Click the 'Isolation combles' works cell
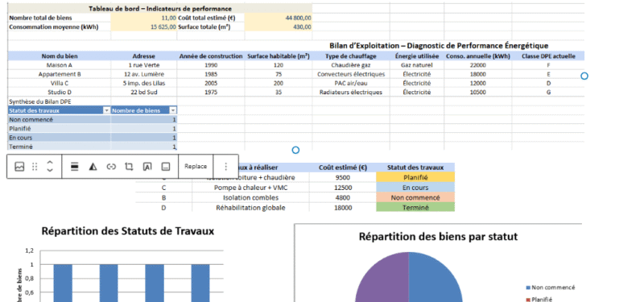This screenshot has height=302, width=644. [x=250, y=197]
